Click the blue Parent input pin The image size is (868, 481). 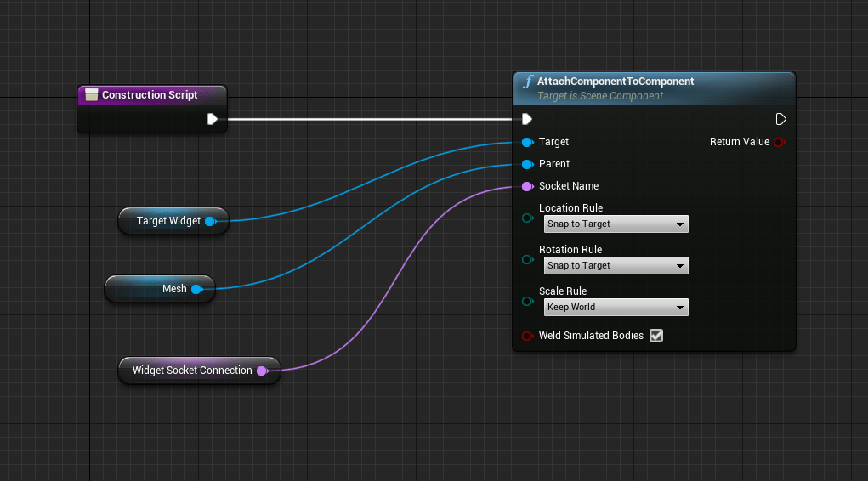[x=527, y=164]
